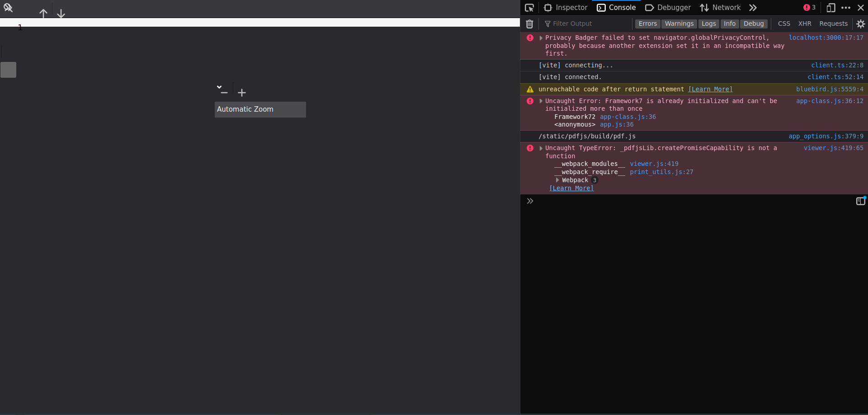This screenshot has height=415, width=868.
Task: Select the element picker tool
Action: point(529,8)
